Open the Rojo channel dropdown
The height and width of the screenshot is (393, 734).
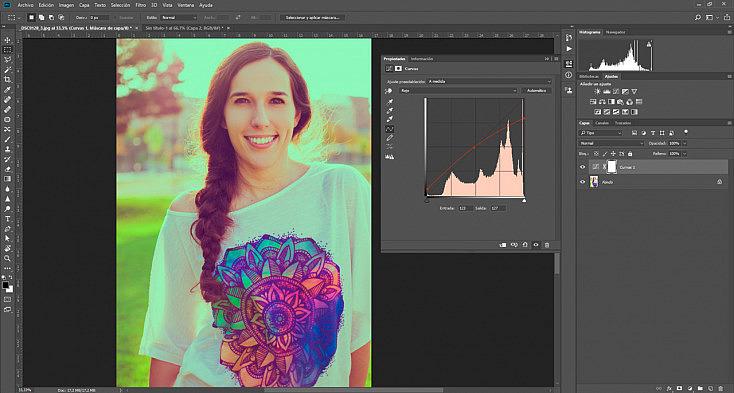(x=458, y=91)
